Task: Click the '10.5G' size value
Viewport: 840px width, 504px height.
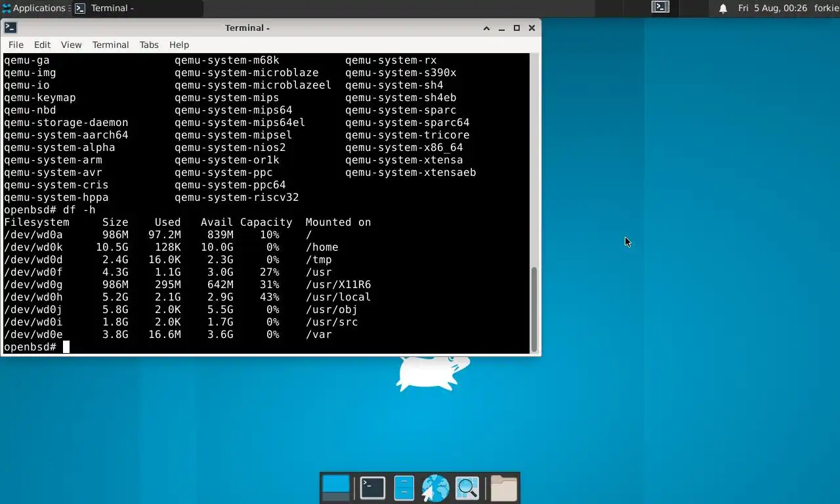Action: point(112,247)
